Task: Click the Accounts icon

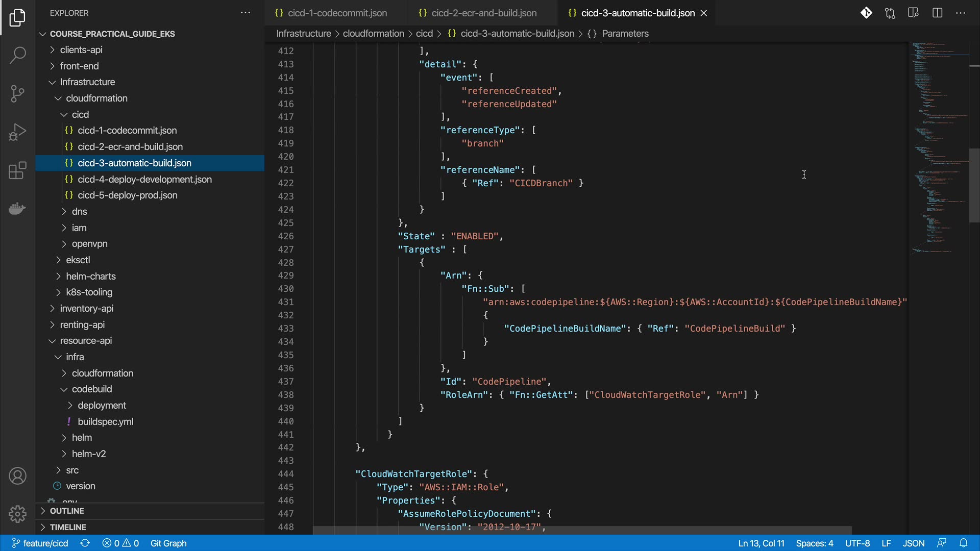Action: point(17,476)
